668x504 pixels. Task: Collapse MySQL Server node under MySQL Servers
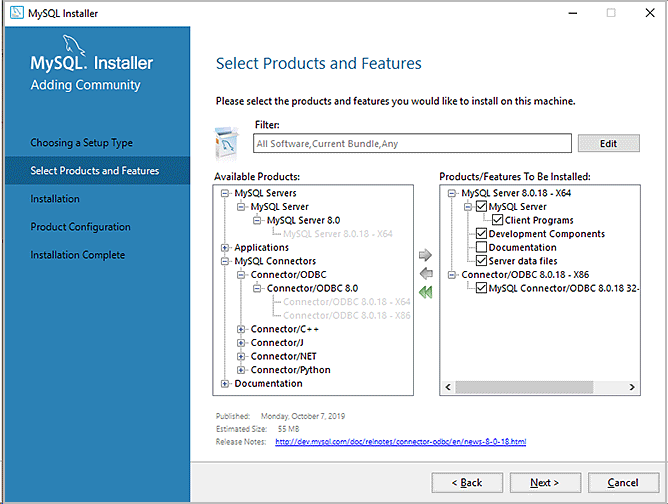tap(241, 207)
